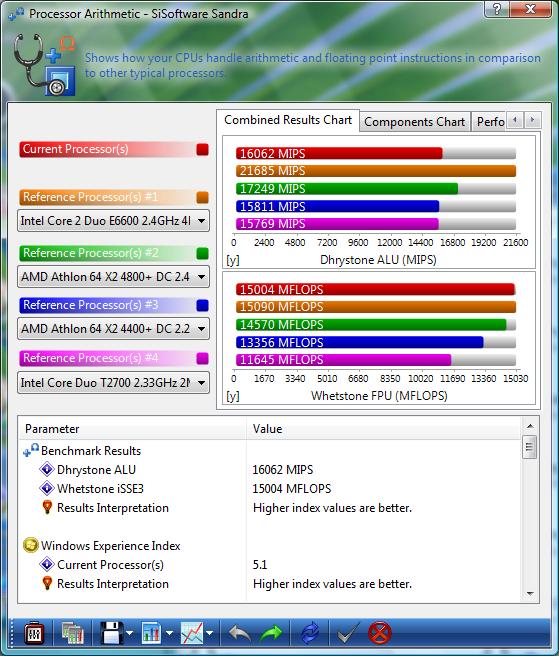Open the Intel Core Duo T2700 dropdown
The width and height of the screenshot is (559, 656).
pyautogui.click(x=113, y=382)
